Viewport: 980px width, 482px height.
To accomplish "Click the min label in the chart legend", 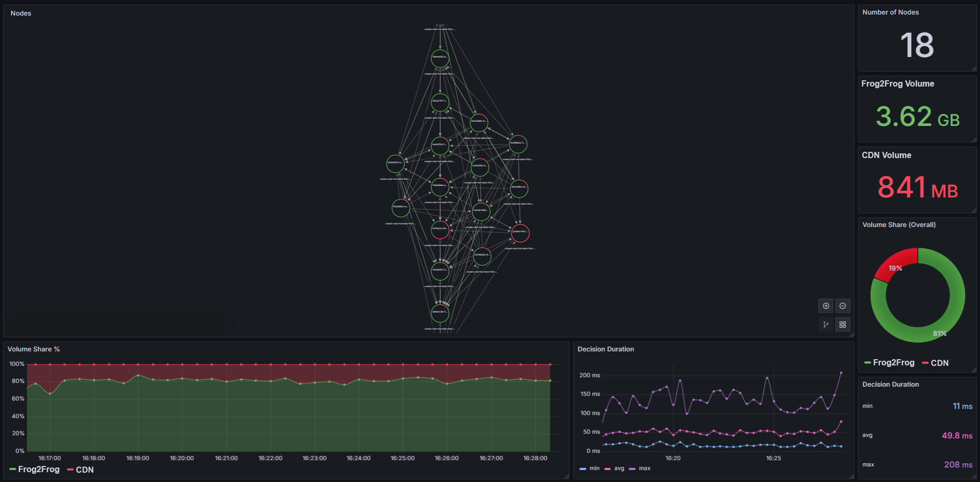I will click(x=594, y=469).
